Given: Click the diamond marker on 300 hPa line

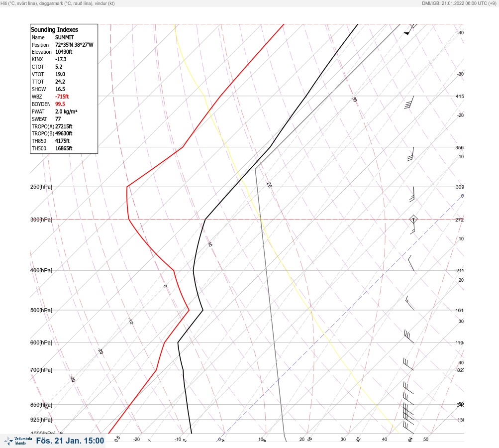Looking at the screenshot, I should pos(413,219).
